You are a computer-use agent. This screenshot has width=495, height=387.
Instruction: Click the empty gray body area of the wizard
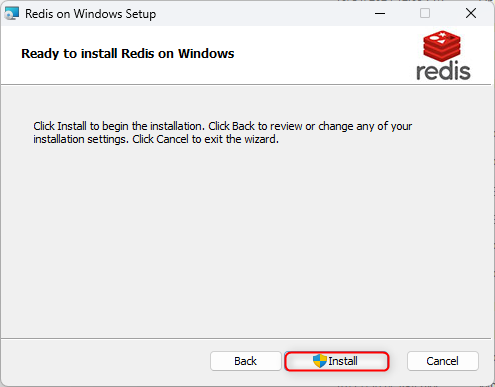[247, 240]
